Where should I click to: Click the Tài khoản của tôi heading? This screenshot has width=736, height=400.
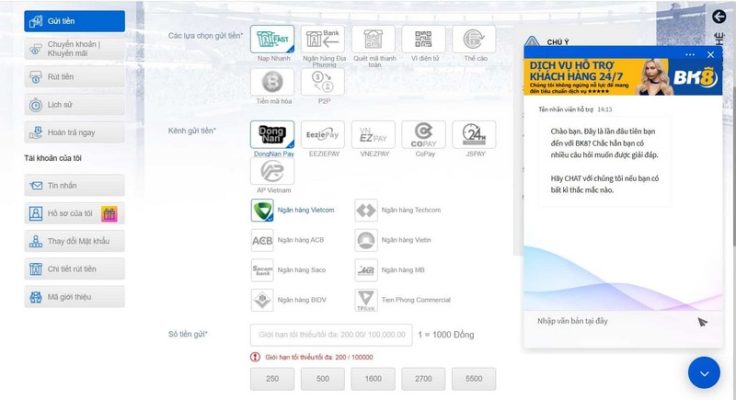(x=53, y=158)
